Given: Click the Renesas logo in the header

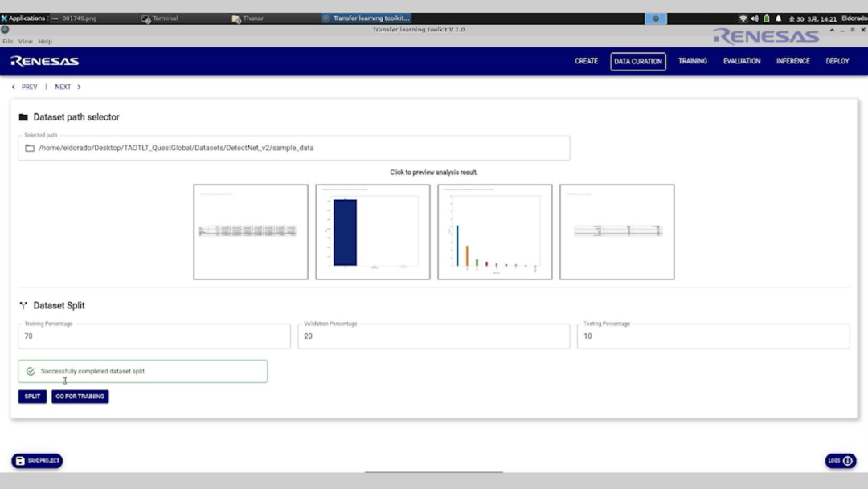Looking at the screenshot, I should [x=45, y=61].
